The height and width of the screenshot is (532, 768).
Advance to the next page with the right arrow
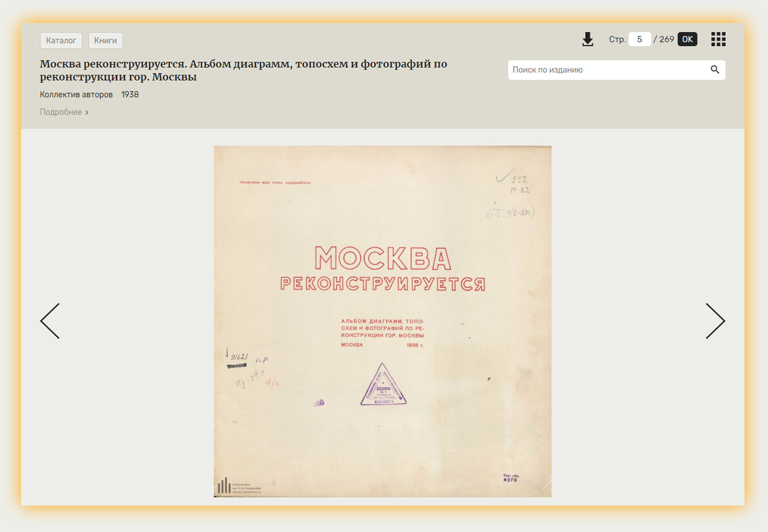point(715,321)
